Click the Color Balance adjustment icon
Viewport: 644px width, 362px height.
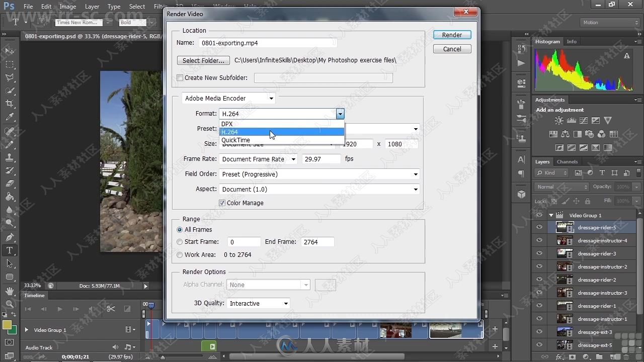click(x=565, y=134)
